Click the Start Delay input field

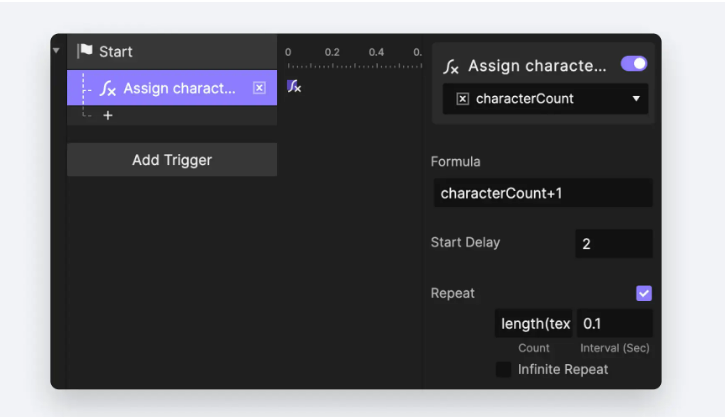[614, 244]
